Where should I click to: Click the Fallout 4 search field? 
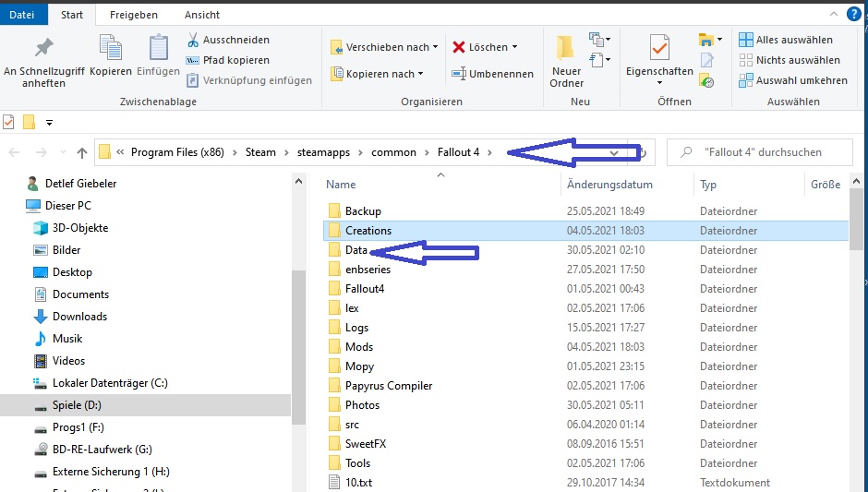pos(763,152)
